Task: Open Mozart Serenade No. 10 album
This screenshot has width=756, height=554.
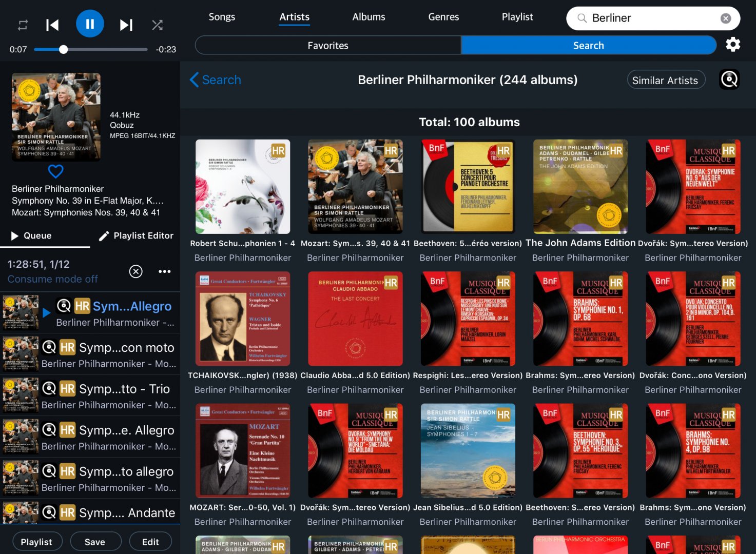Action: pyautogui.click(x=243, y=451)
